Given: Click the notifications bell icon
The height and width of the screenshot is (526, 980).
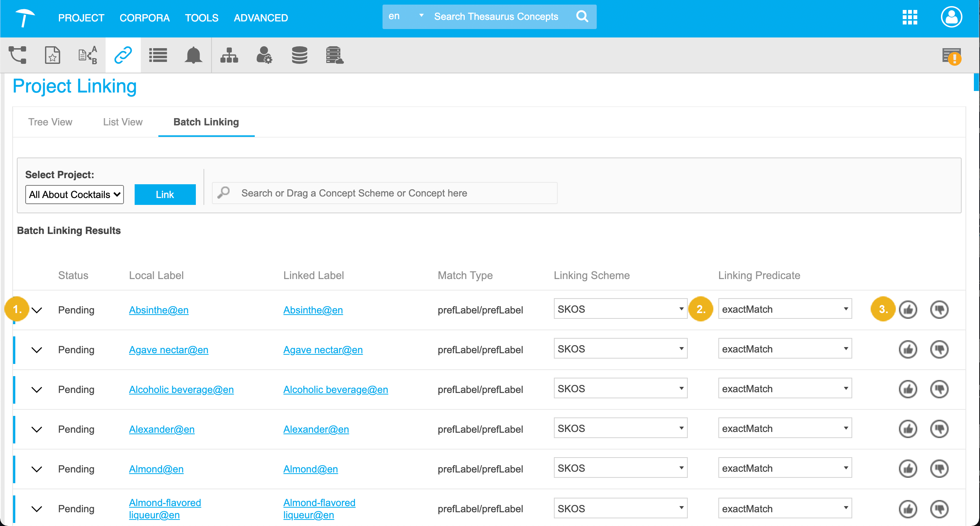Looking at the screenshot, I should [x=193, y=55].
